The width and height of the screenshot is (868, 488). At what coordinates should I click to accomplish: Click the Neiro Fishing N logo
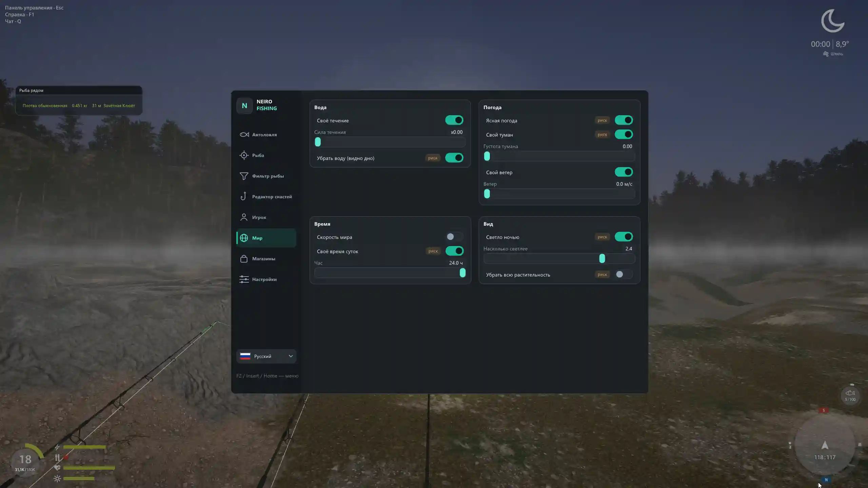244,105
